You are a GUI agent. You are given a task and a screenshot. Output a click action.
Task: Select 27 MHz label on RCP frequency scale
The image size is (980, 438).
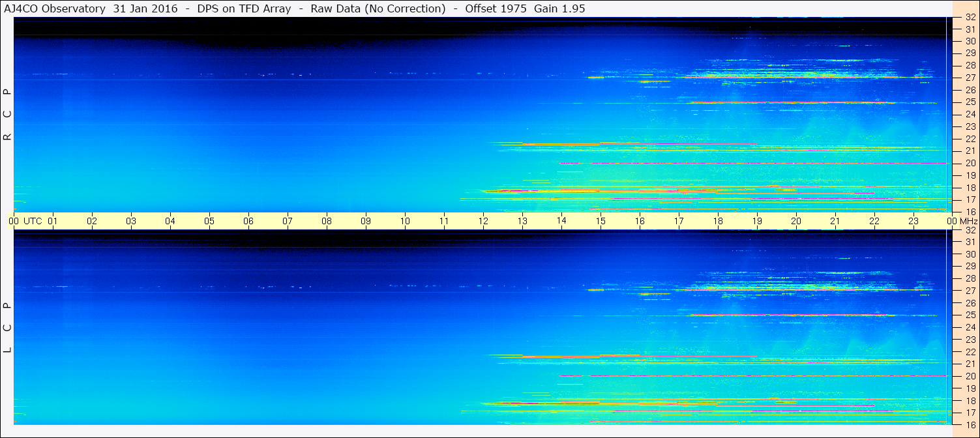click(x=970, y=78)
